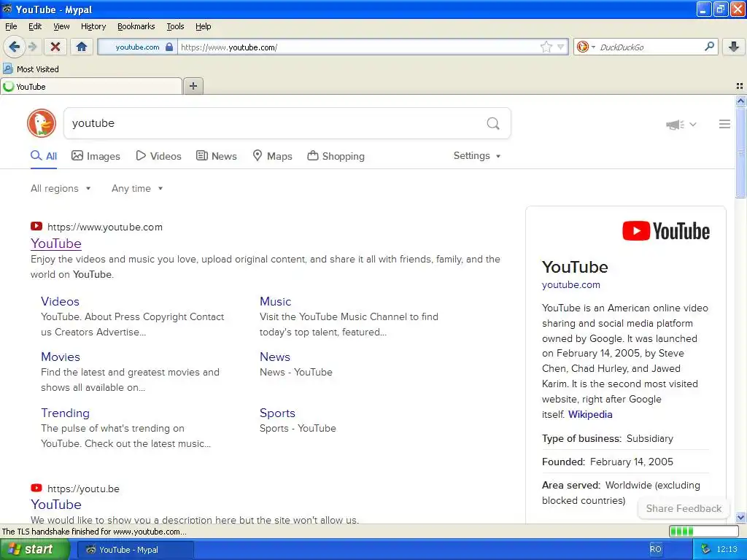Viewport: 747px width, 560px height.
Task: Stop loading with the red X button
Action: point(55,47)
